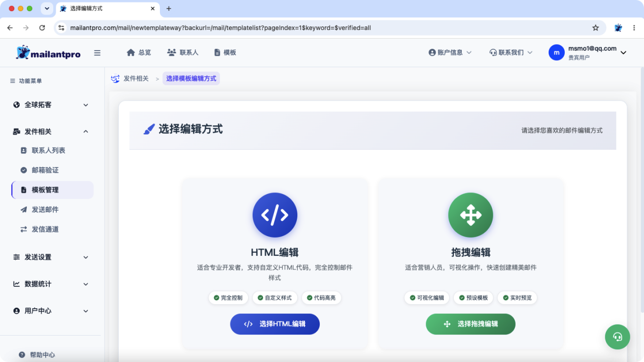Image resolution: width=644 pixels, height=362 pixels.
Task: Click the large HTML code icon
Action: pyautogui.click(x=275, y=215)
